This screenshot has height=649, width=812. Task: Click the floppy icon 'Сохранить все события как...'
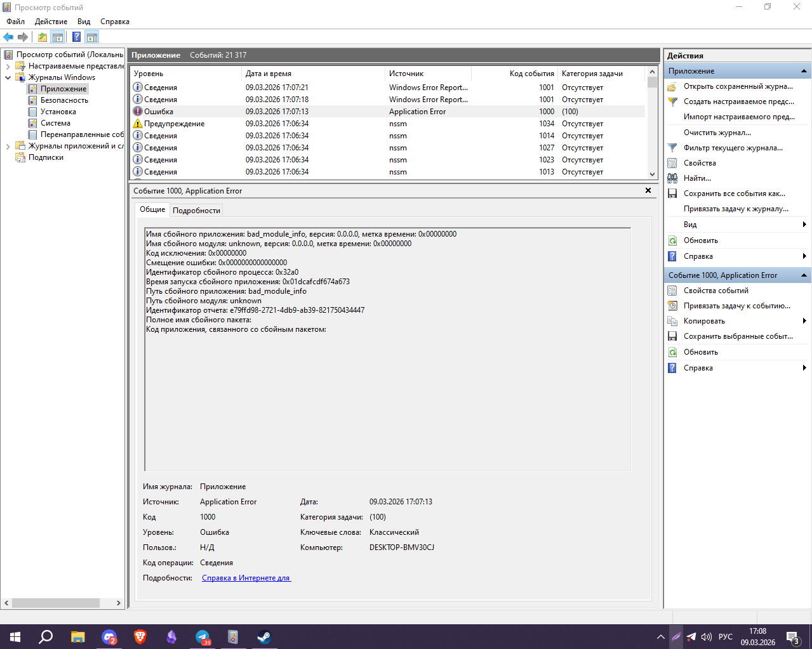tap(672, 193)
